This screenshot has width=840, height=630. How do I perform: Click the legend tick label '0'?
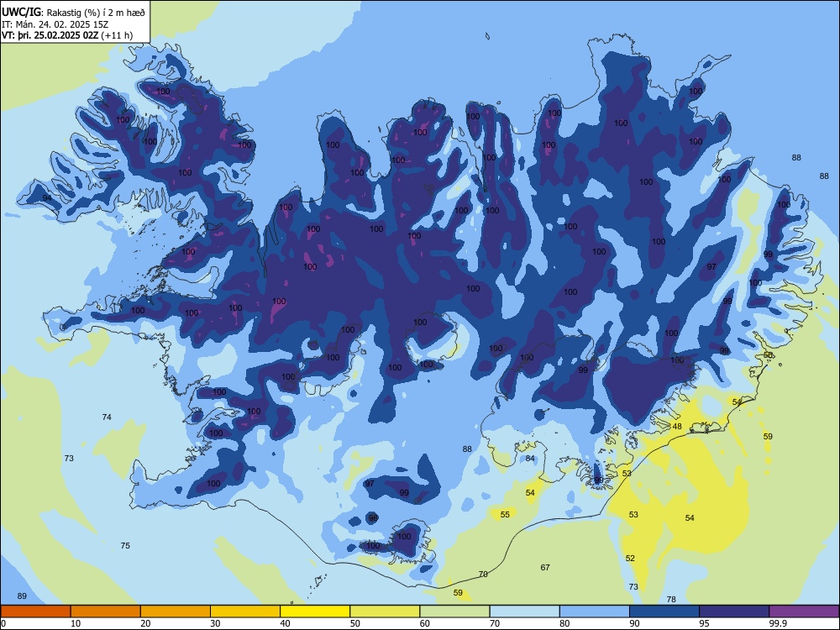tap(3, 623)
